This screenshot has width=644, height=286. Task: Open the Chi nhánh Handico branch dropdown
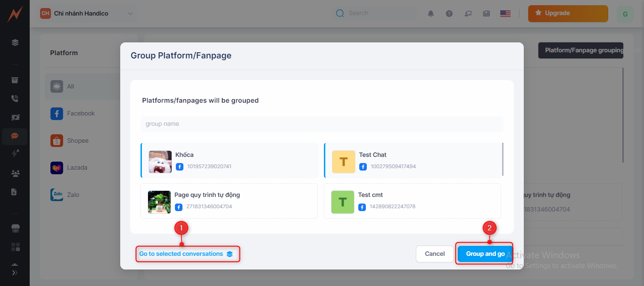point(87,14)
